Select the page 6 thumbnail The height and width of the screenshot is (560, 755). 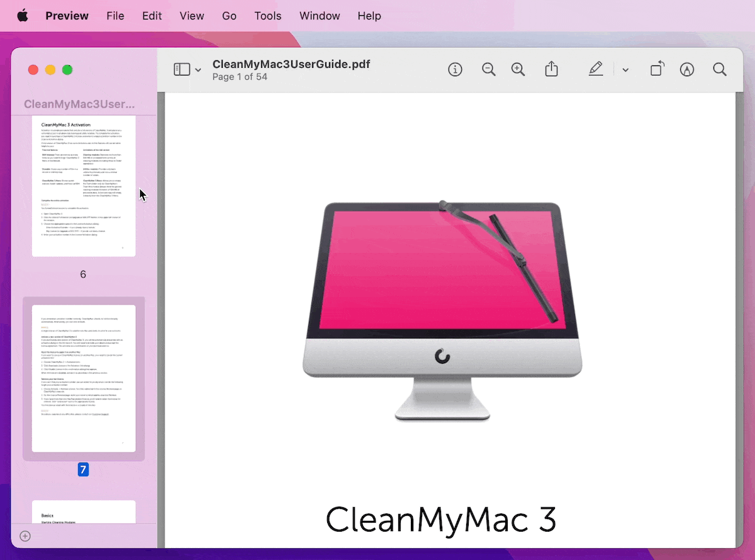(x=84, y=186)
